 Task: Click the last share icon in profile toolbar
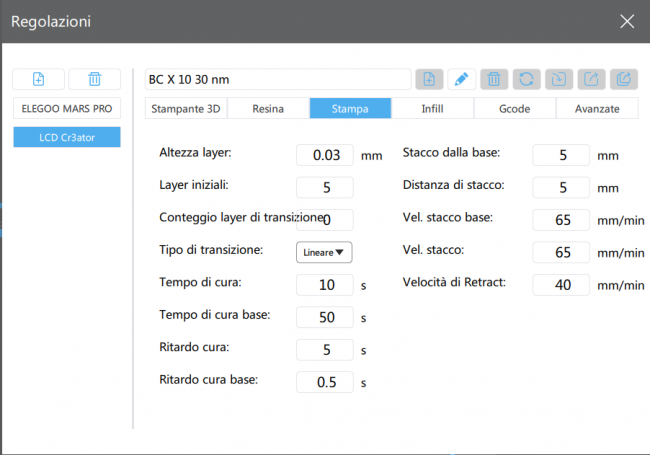[623, 79]
